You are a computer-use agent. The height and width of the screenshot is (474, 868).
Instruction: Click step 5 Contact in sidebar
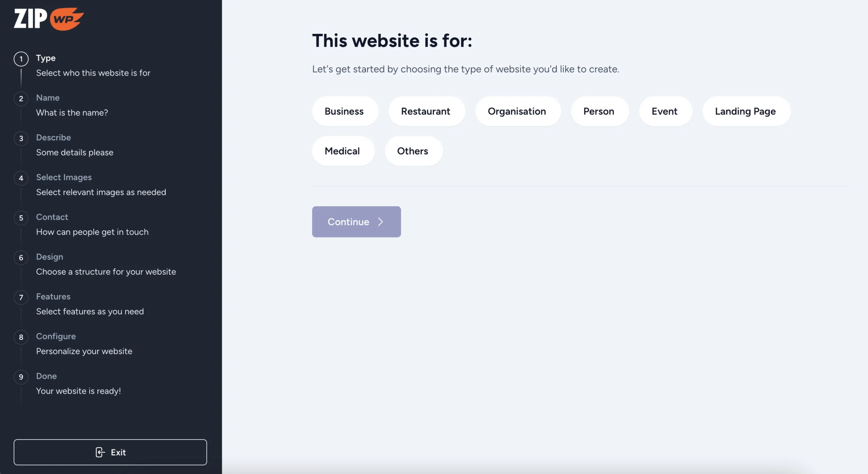(x=52, y=217)
